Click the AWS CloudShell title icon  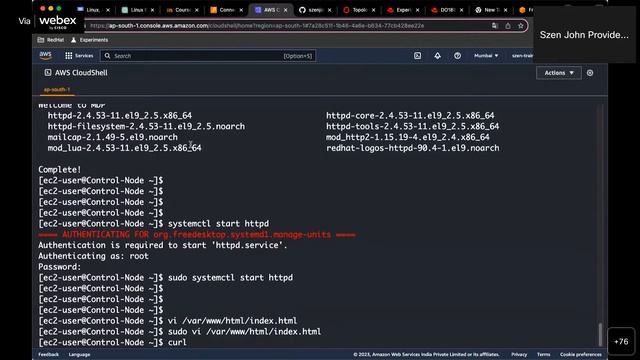(x=48, y=73)
